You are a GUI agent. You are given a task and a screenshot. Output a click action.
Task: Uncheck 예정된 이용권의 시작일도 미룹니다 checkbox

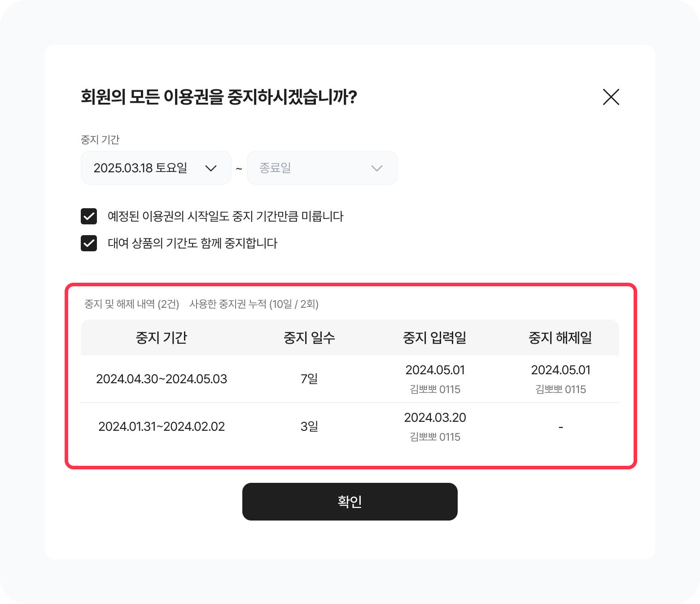89,216
